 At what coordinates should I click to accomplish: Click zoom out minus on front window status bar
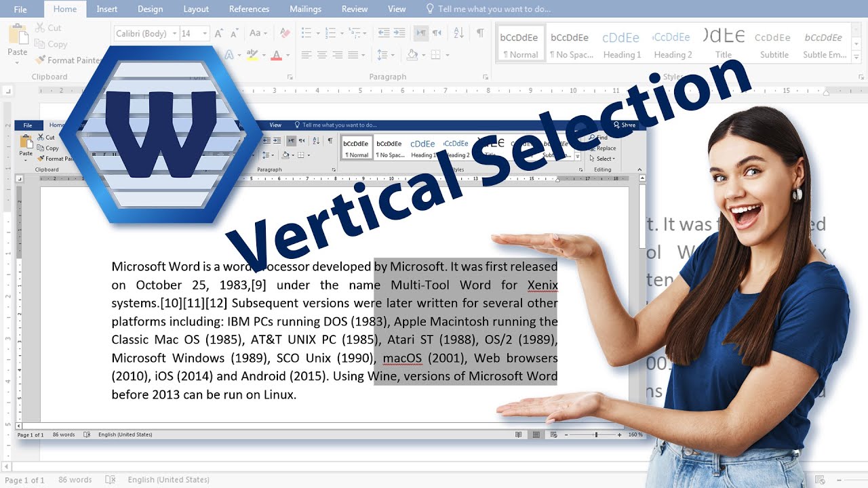click(567, 434)
